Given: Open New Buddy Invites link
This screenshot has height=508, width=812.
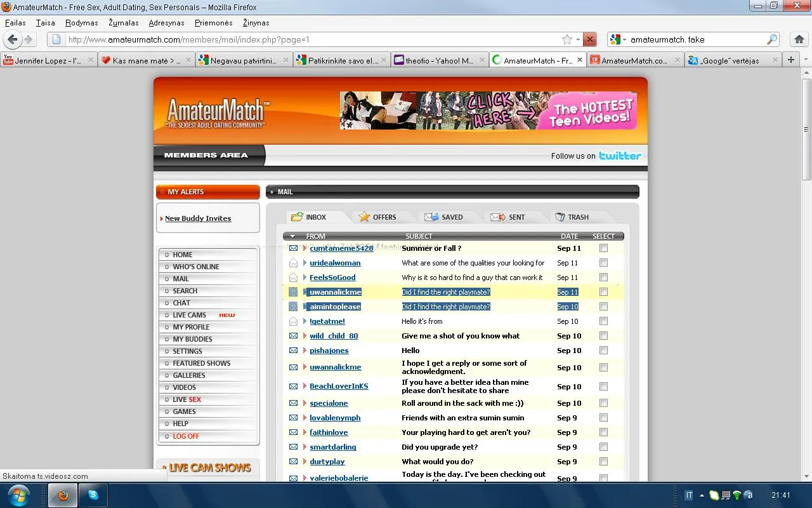Looking at the screenshot, I should tap(198, 218).
